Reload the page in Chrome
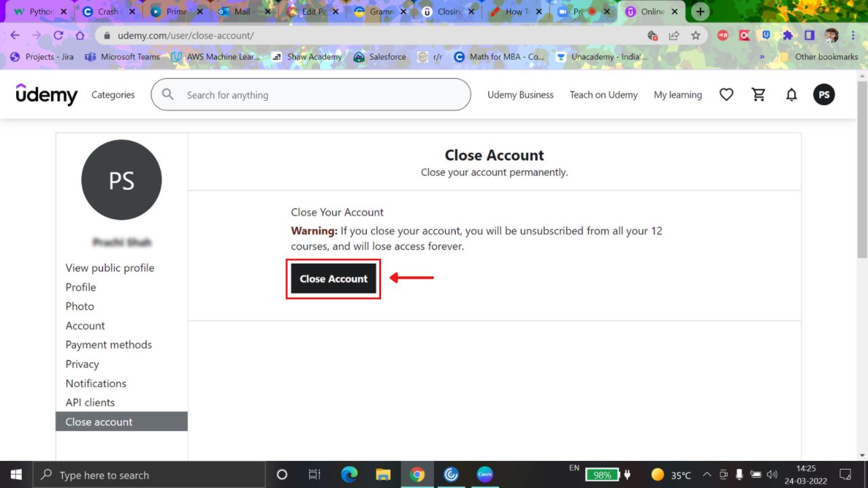Image resolution: width=868 pixels, height=488 pixels. click(x=58, y=36)
